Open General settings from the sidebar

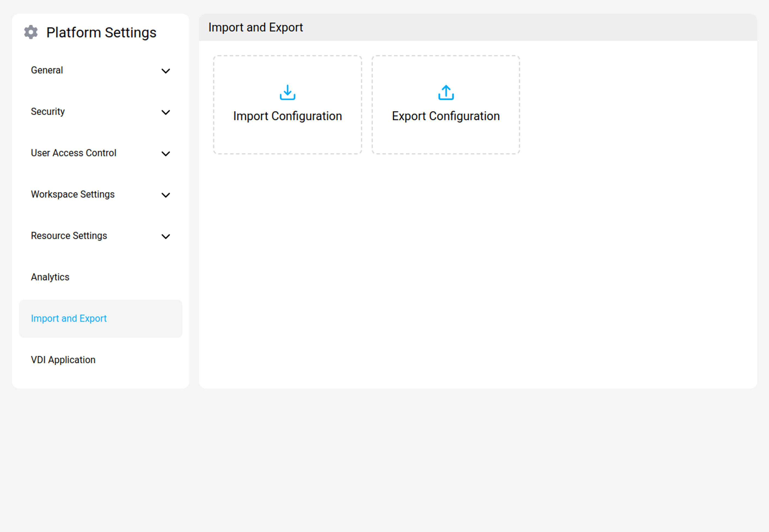click(47, 70)
